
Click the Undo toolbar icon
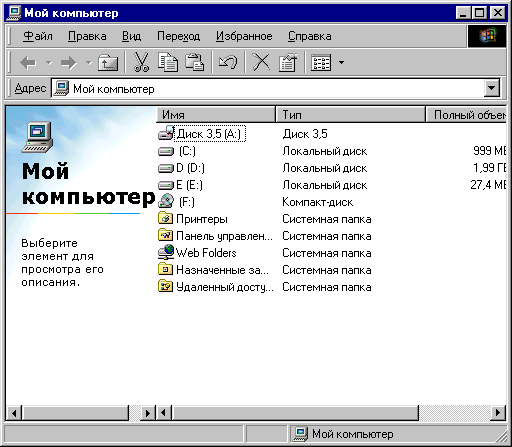pyautogui.click(x=228, y=62)
